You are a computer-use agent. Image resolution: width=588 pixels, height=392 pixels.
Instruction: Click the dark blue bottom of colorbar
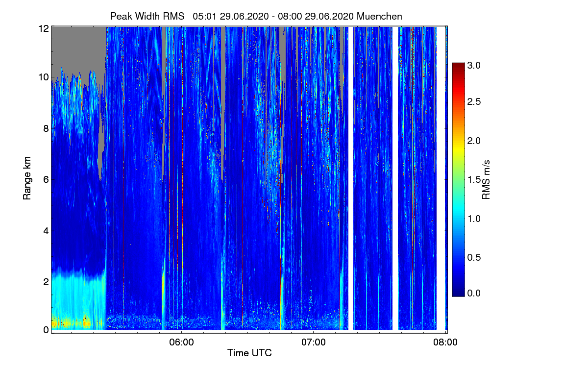(458, 294)
